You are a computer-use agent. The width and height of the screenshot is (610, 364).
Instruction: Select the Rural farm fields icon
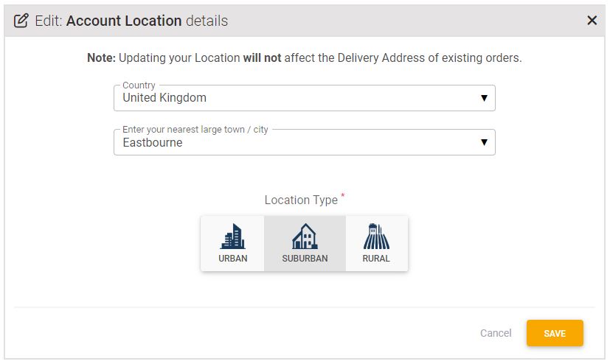pos(376,237)
